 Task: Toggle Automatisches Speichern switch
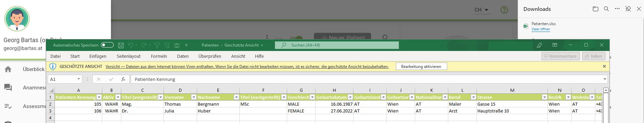click(107, 45)
